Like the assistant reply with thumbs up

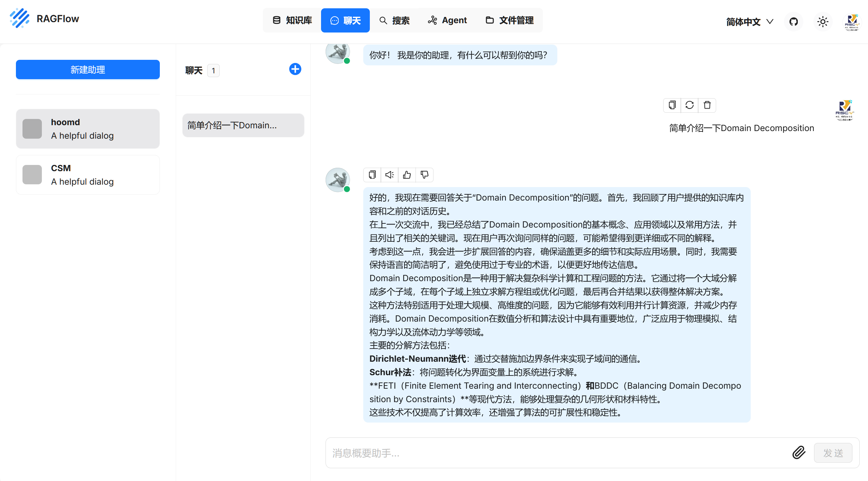tap(407, 175)
